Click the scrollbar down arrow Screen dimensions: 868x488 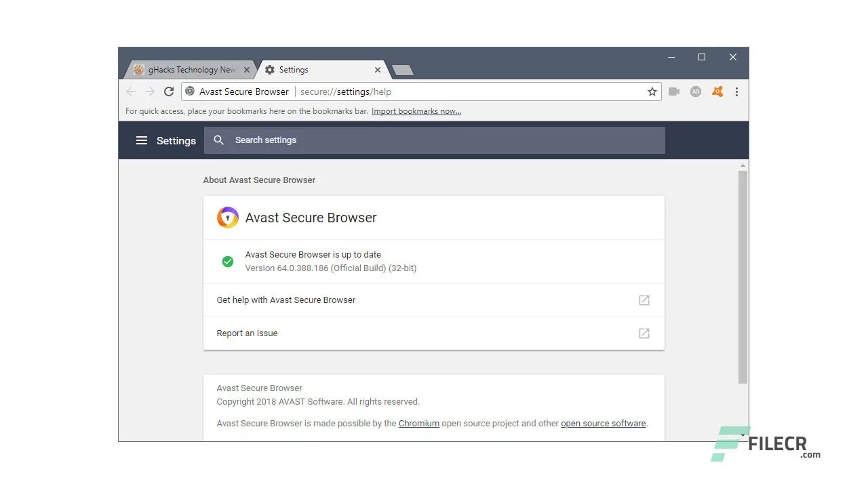click(x=743, y=435)
